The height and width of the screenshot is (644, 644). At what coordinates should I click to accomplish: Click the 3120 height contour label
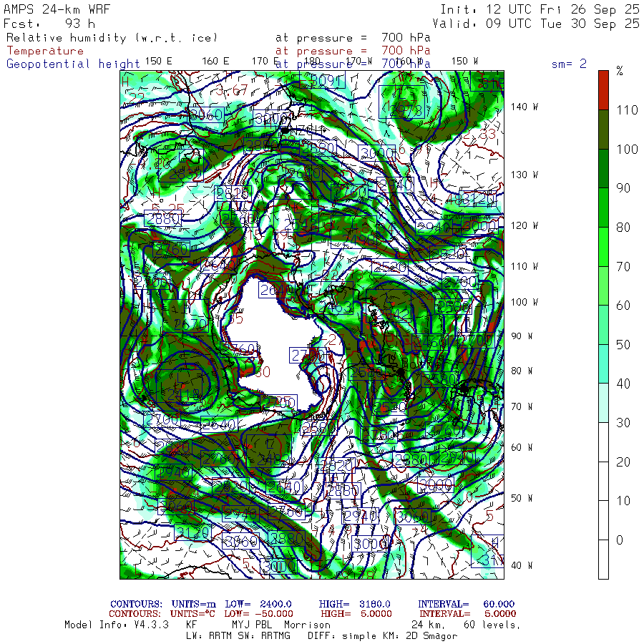click(x=192, y=532)
